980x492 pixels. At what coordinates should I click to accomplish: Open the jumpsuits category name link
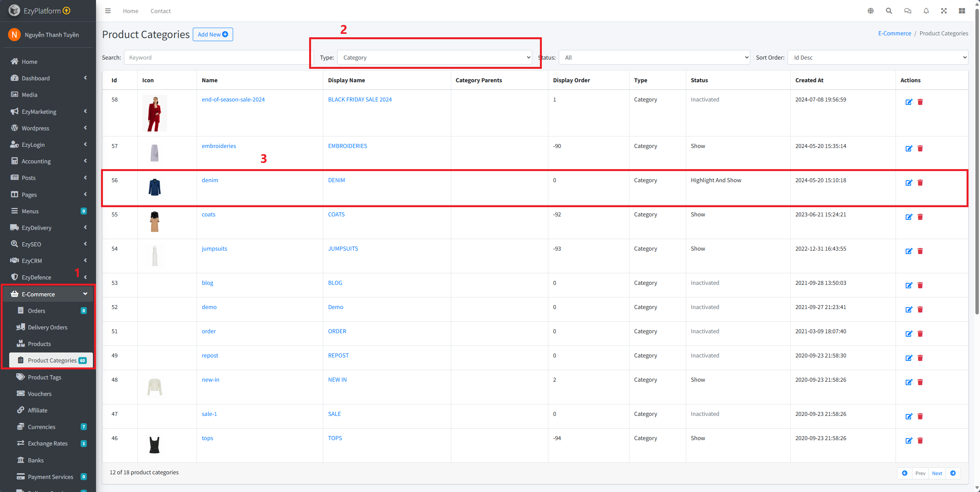pyautogui.click(x=214, y=249)
